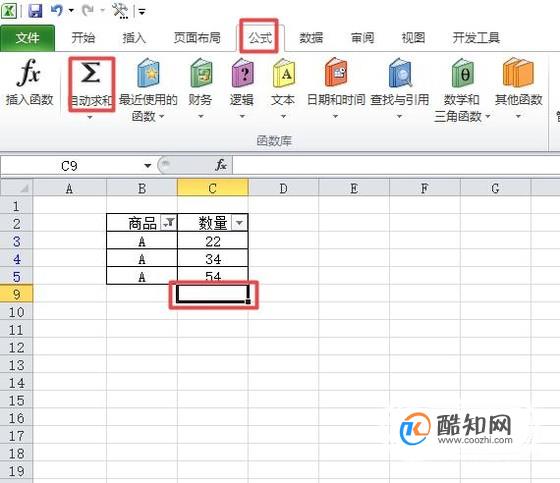The width and height of the screenshot is (560, 483).
Task: Open the Text (文本) functions icon
Action: [x=284, y=73]
